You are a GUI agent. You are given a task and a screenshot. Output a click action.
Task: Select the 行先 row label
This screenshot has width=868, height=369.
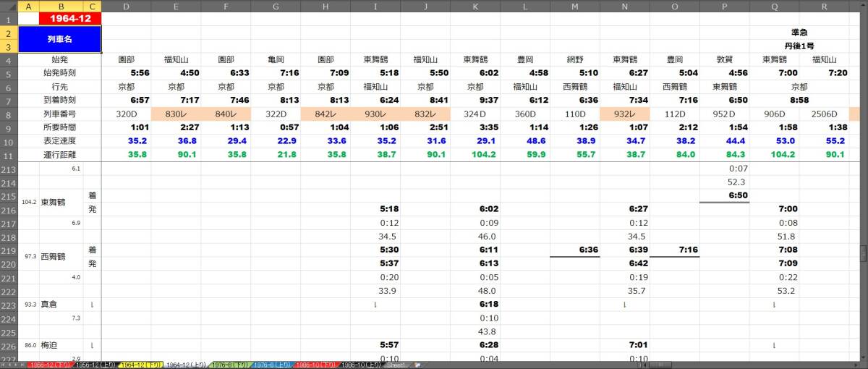60,86
